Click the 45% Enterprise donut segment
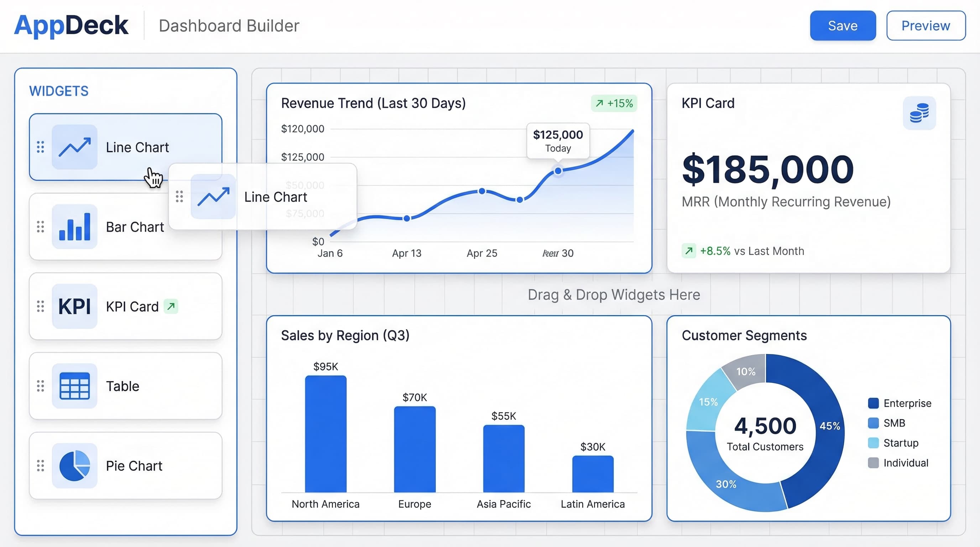 [x=829, y=426]
